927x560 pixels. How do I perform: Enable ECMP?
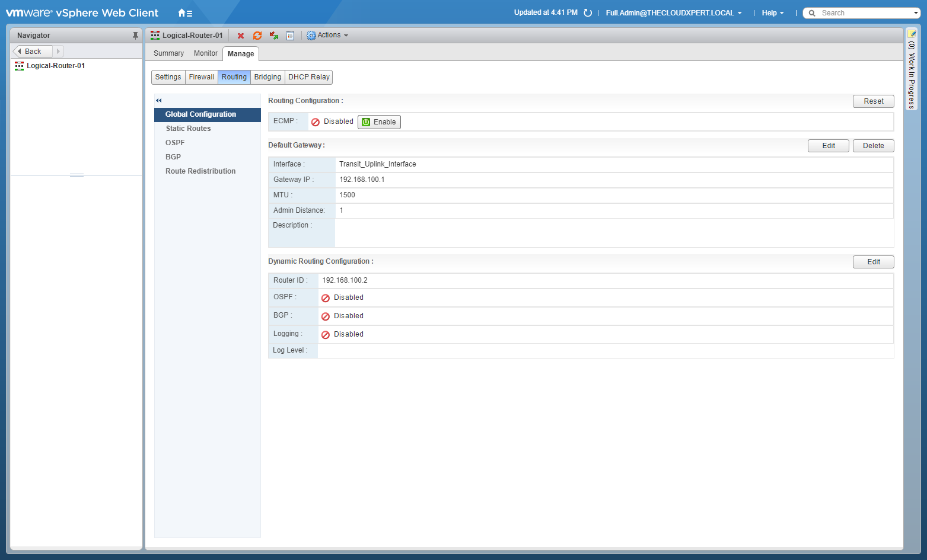[379, 122]
